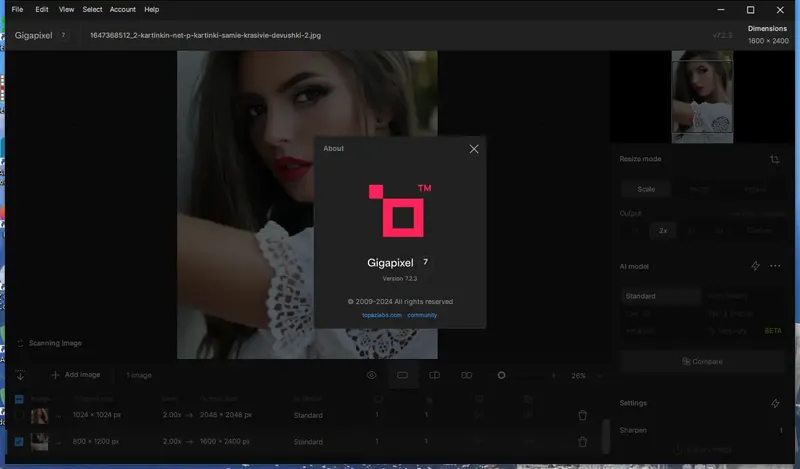
Task: Toggle the original preview eye icon
Action: (371, 375)
